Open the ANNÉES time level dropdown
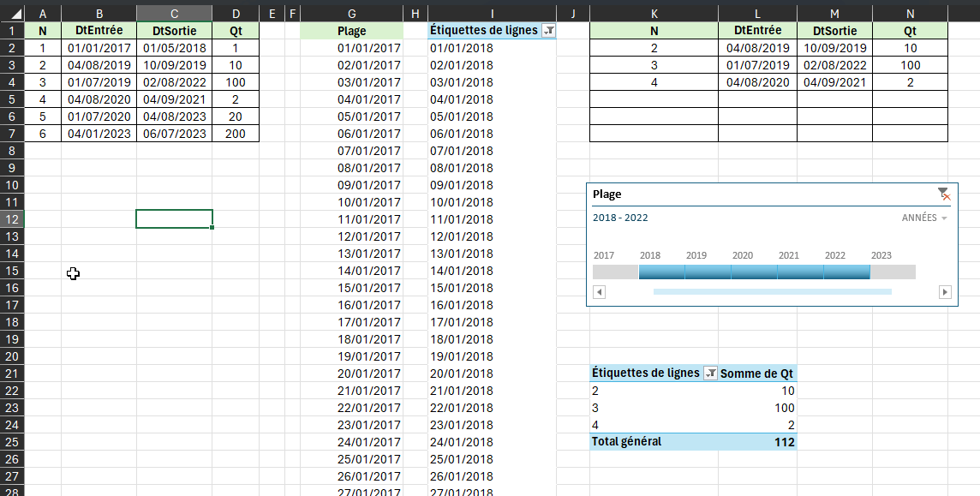980x496 pixels. (924, 218)
